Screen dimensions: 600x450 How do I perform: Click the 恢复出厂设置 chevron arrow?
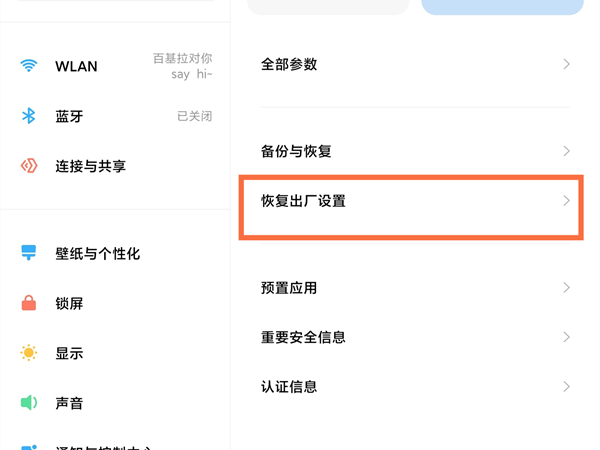tap(566, 201)
